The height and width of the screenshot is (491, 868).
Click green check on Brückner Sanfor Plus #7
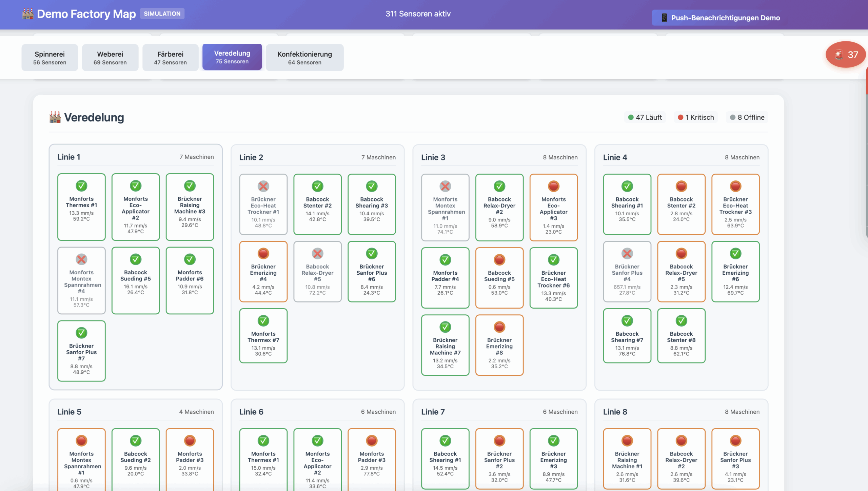coord(81,333)
